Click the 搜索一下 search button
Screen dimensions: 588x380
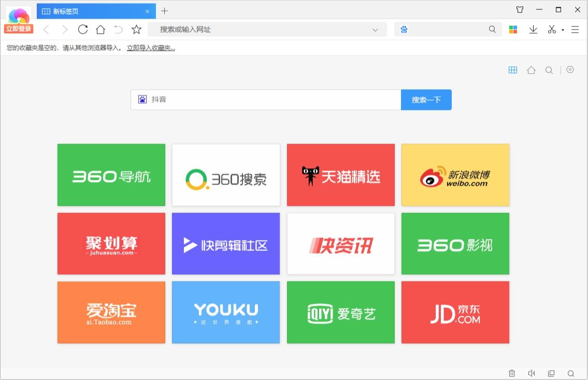pyautogui.click(x=426, y=100)
